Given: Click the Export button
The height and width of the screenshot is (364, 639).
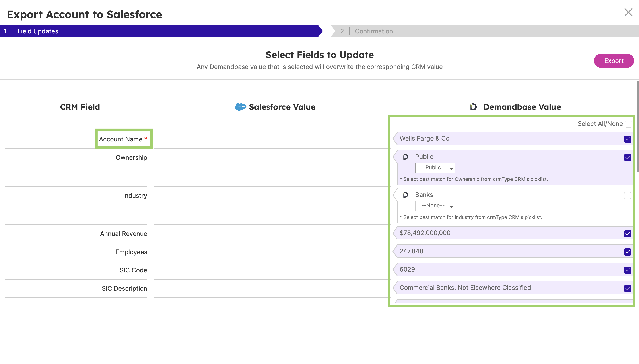Looking at the screenshot, I should [x=614, y=61].
